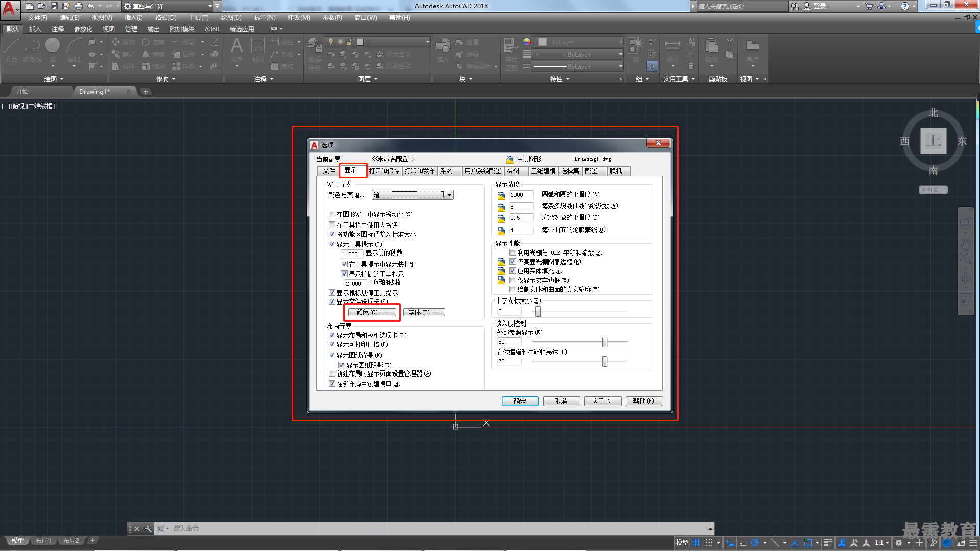Screen dimensions: 980x551
Task: Switch to the Selection (选择集) options tab
Action: 570,171
